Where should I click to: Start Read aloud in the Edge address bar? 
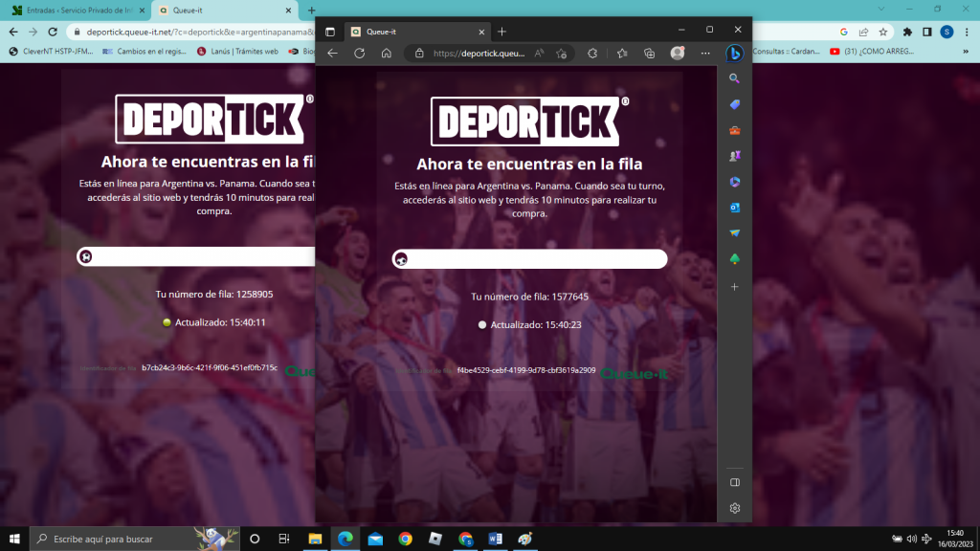pos(539,54)
